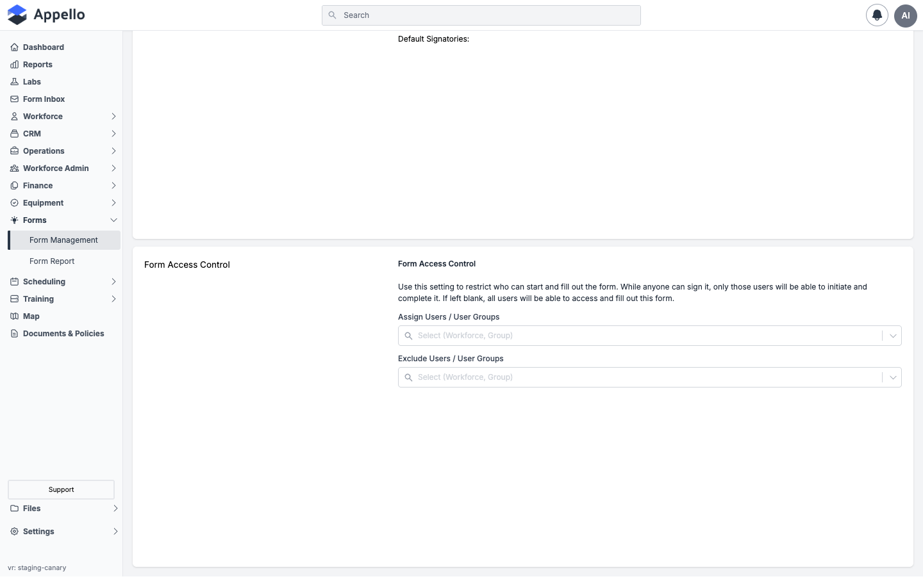Click the Finance icon in sidebar
The image size is (923, 588).
[14, 186]
